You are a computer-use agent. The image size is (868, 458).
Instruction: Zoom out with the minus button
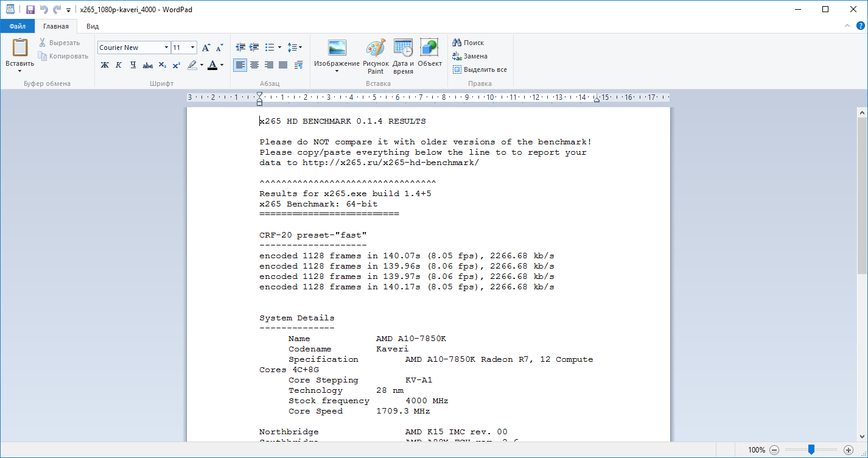click(774, 450)
